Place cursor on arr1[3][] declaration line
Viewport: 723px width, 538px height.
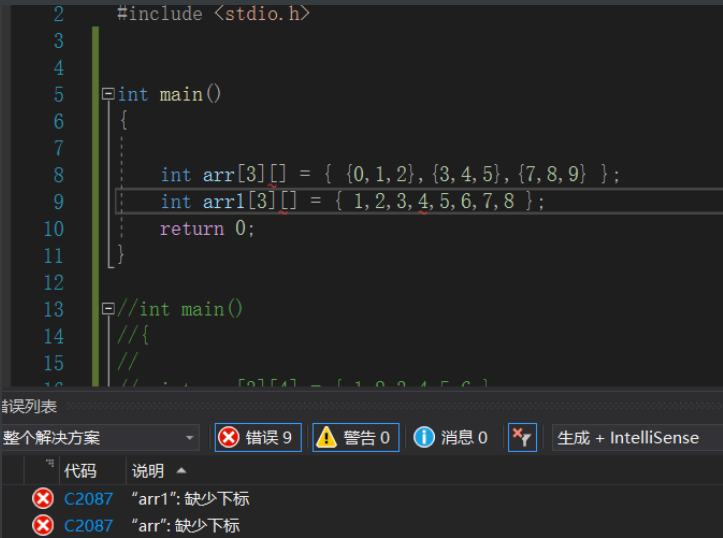tap(352, 201)
